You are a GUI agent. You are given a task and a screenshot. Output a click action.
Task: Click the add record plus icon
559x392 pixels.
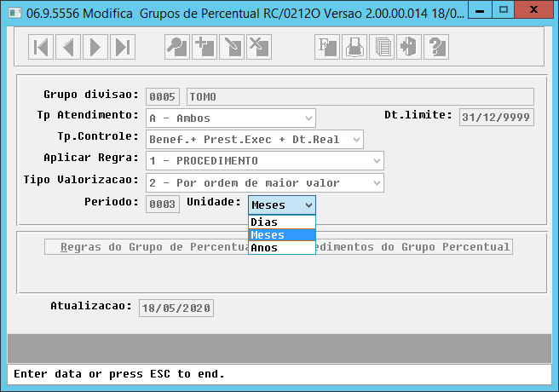[x=205, y=47]
